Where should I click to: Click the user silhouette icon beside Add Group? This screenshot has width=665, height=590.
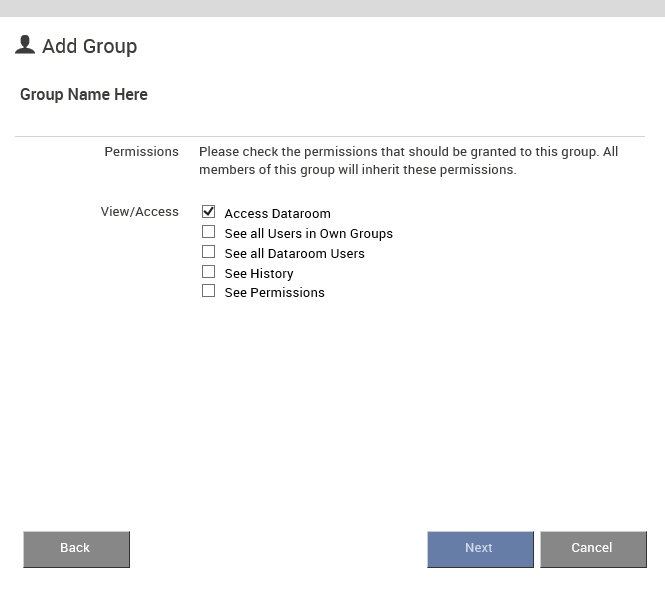(25, 45)
